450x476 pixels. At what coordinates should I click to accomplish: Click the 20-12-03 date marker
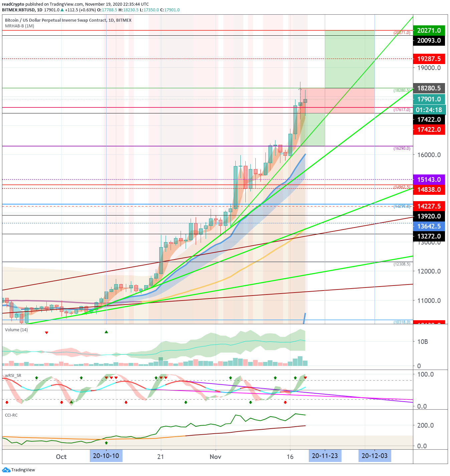[x=375, y=456]
